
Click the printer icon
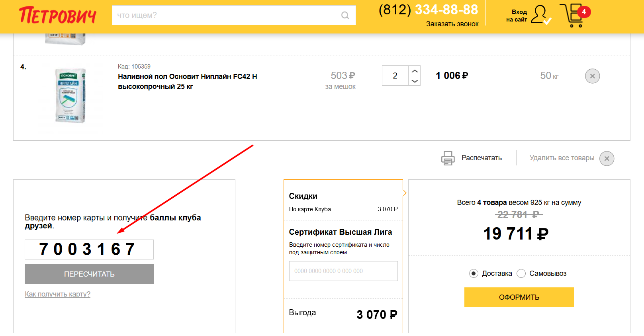point(448,158)
